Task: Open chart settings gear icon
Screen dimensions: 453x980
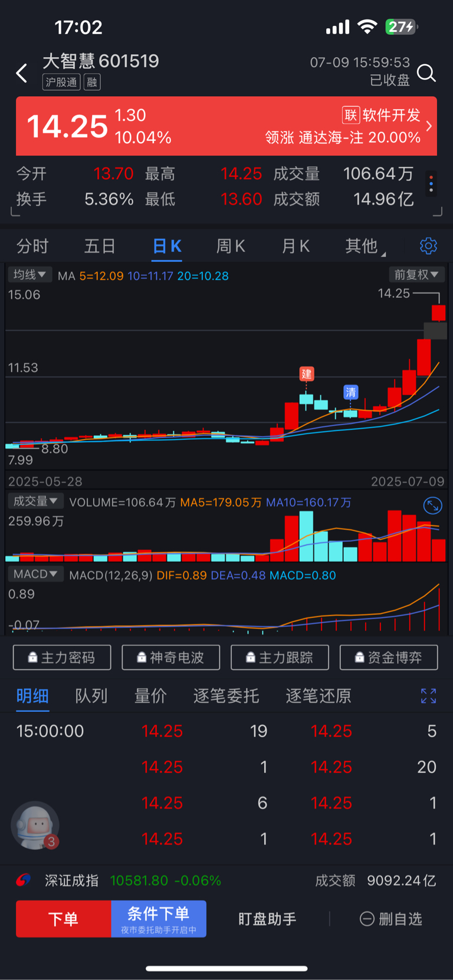Action: click(428, 246)
